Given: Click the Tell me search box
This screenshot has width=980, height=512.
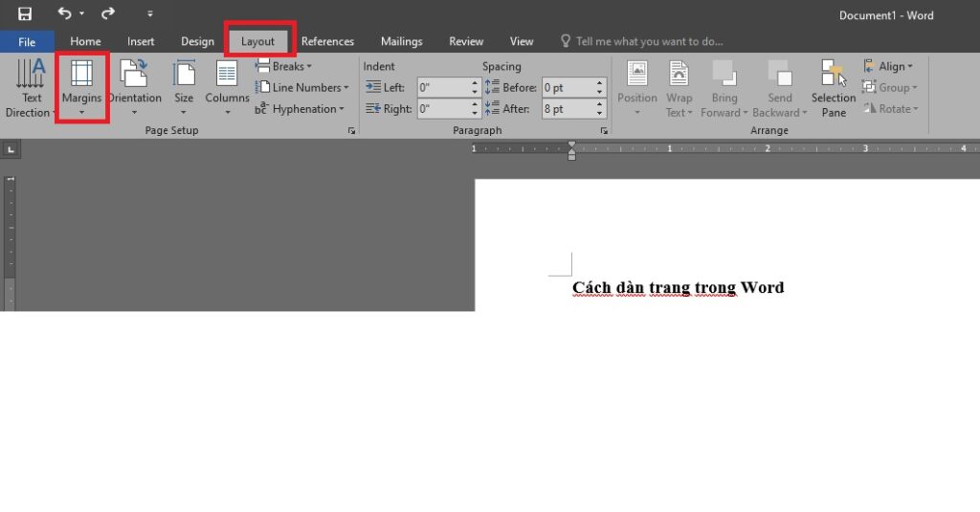Looking at the screenshot, I should (x=651, y=41).
